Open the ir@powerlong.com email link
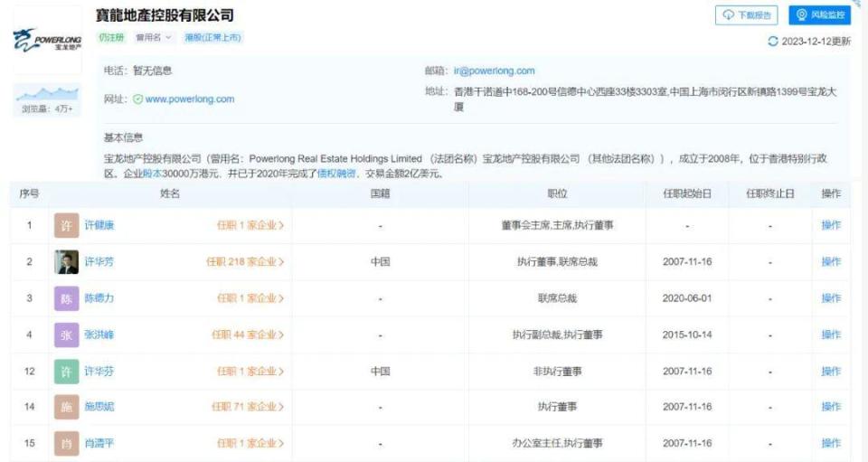The width and height of the screenshot is (868, 462). coord(494,71)
